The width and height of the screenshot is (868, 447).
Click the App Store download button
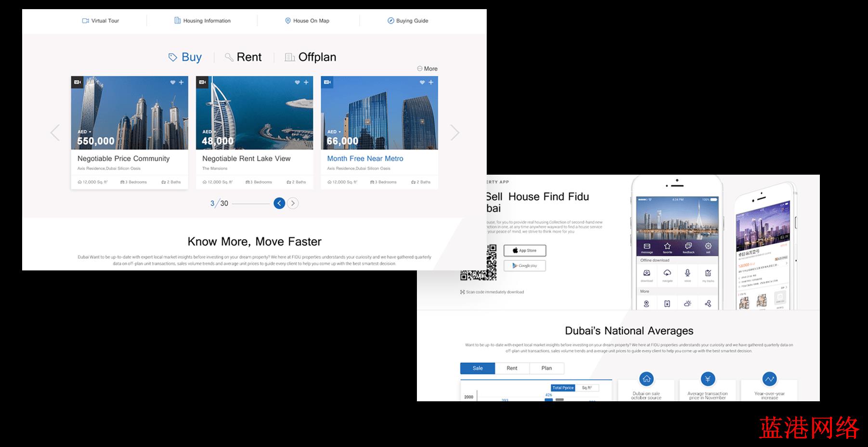[x=525, y=251]
